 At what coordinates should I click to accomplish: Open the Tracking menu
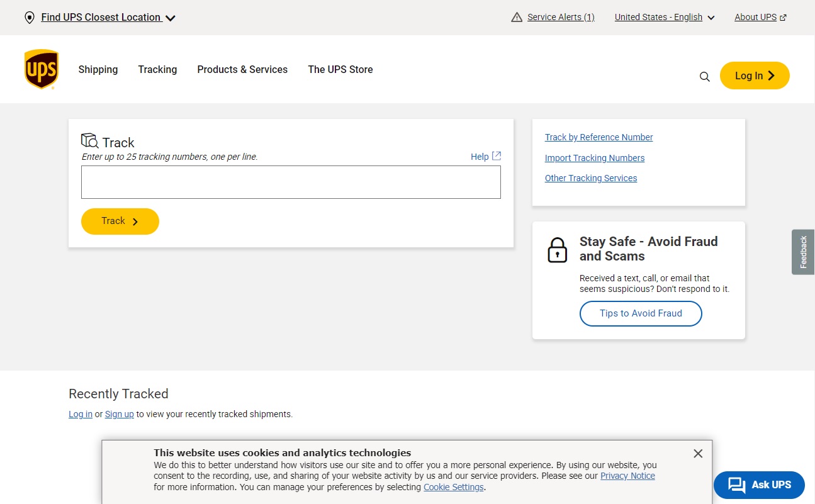click(x=157, y=69)
